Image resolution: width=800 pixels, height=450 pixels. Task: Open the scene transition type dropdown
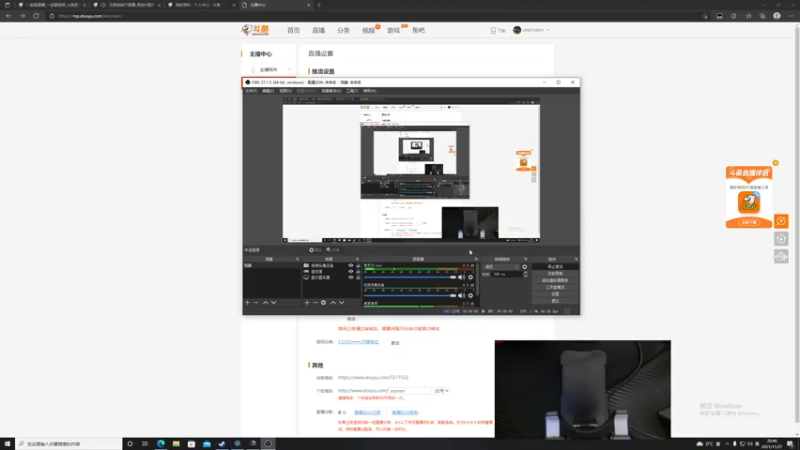[502, 267]
